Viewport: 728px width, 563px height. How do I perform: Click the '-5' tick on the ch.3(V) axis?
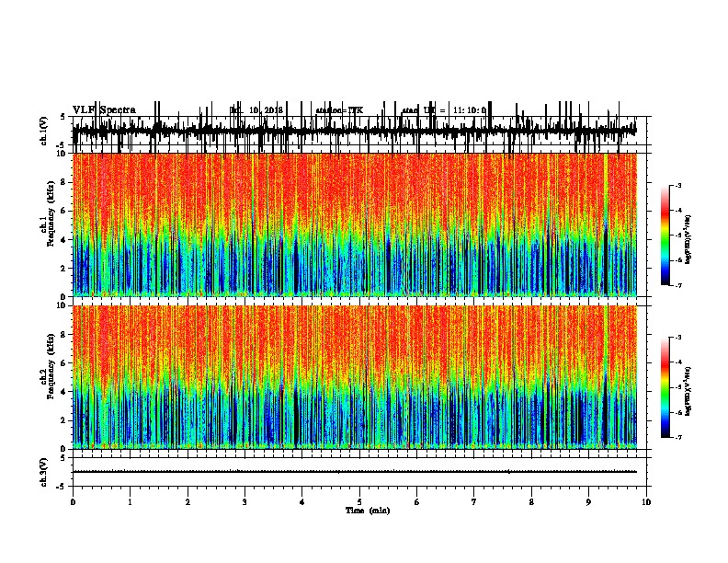62,487
